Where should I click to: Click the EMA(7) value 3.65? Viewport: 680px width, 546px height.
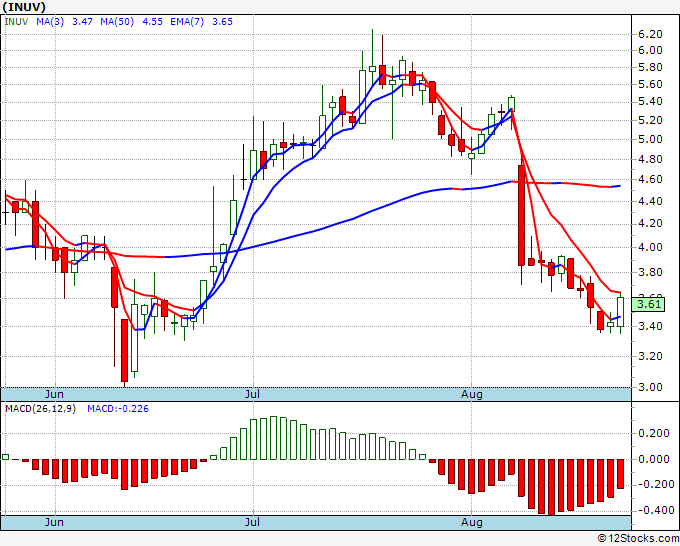click(222, 22)
